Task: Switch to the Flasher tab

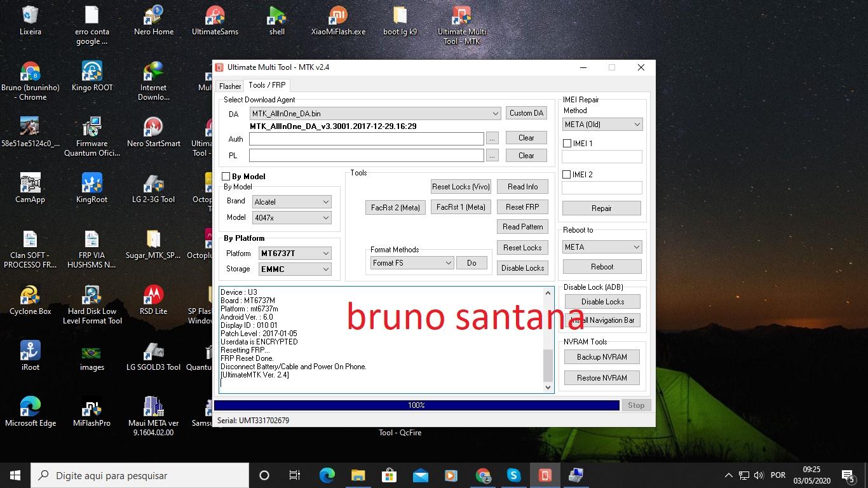Action: pos(230,86)
